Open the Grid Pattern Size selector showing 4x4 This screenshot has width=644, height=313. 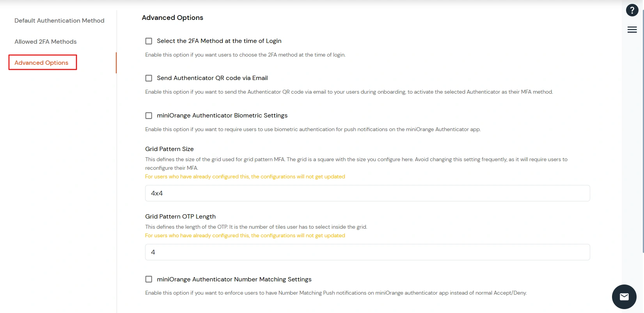[x=367, y=193]
